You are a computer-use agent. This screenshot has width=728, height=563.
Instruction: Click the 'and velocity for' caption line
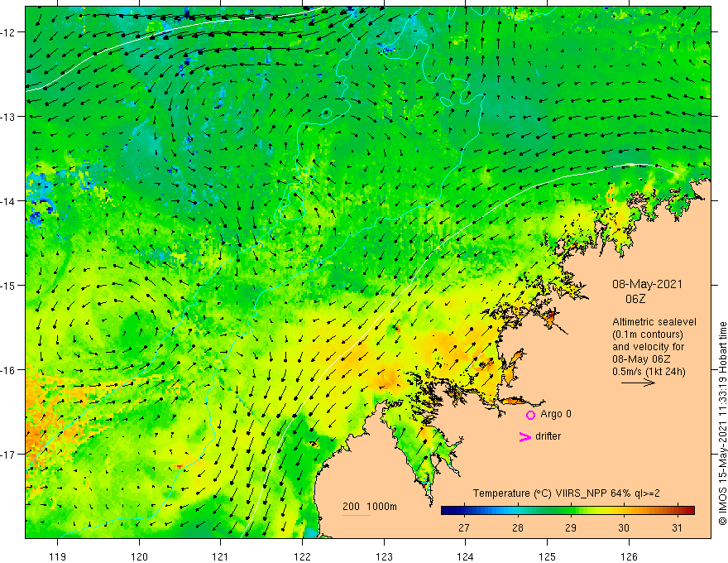tap(648, 347)
